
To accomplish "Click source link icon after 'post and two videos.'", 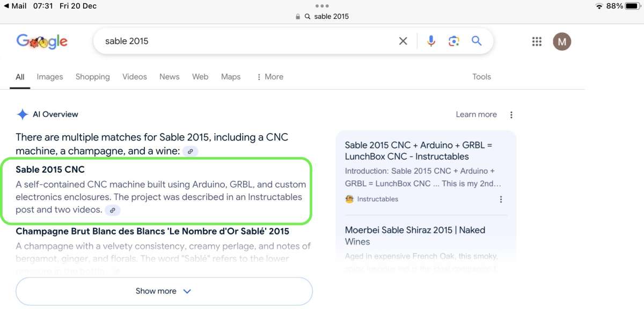I will 112,210.
